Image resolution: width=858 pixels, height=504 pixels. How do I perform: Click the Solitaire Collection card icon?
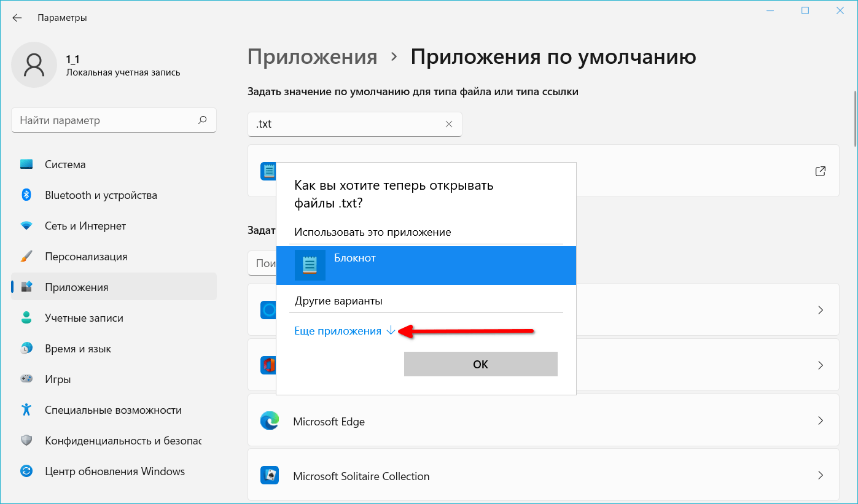[269, 476]
